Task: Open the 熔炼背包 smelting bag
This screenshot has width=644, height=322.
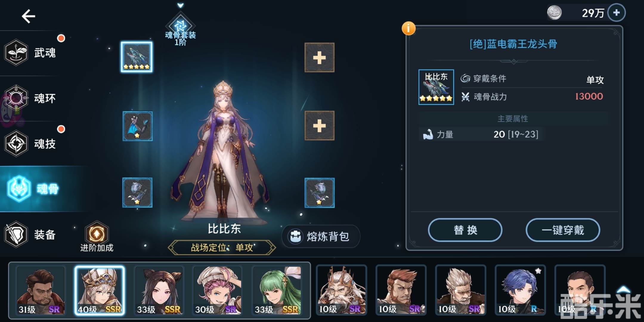Action: tap(321, 236)
